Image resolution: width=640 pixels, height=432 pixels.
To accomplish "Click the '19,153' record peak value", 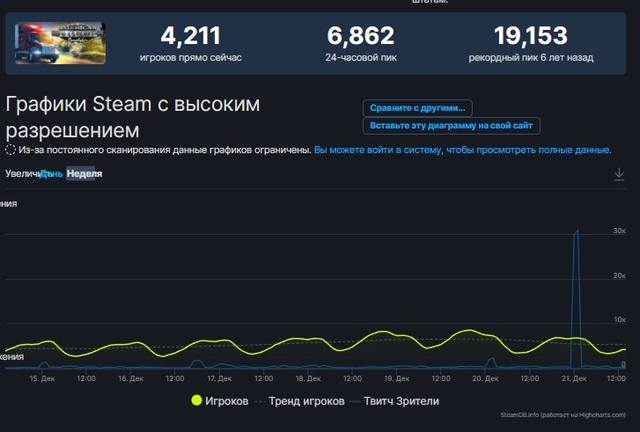I will pos(531,36).
